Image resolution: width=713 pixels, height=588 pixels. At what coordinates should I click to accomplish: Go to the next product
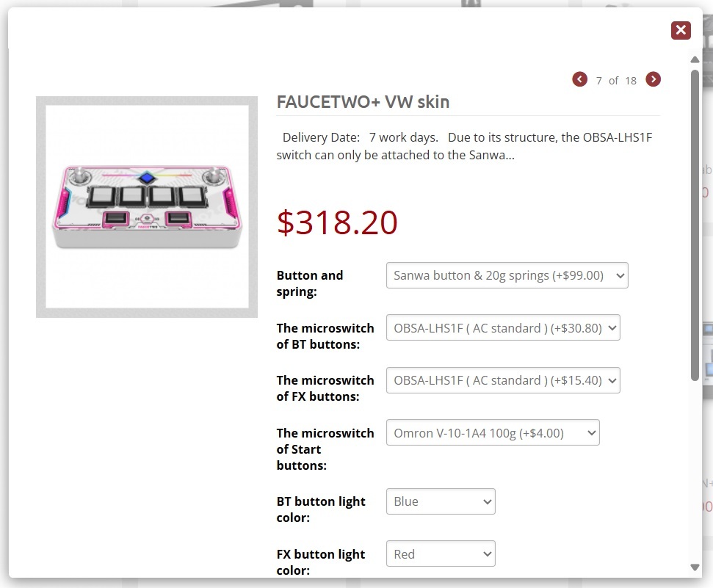click(x=653, y=79)
